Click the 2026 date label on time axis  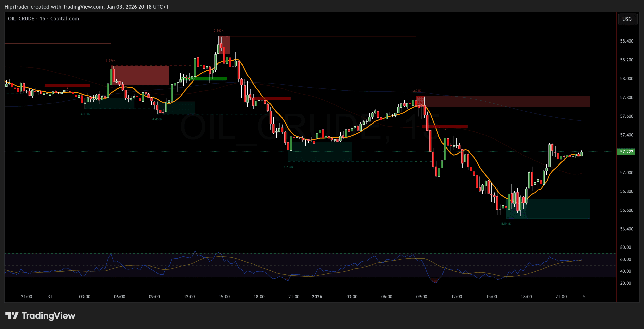click(317, 297)
